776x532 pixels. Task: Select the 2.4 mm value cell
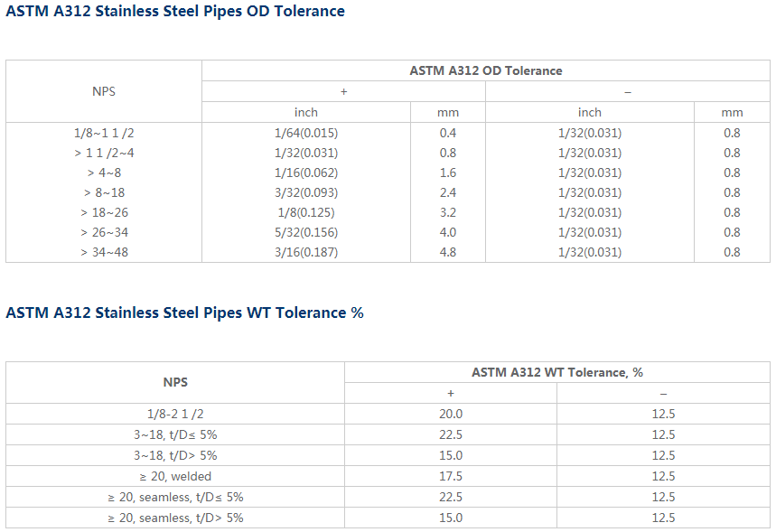click(x=447, y=192)
